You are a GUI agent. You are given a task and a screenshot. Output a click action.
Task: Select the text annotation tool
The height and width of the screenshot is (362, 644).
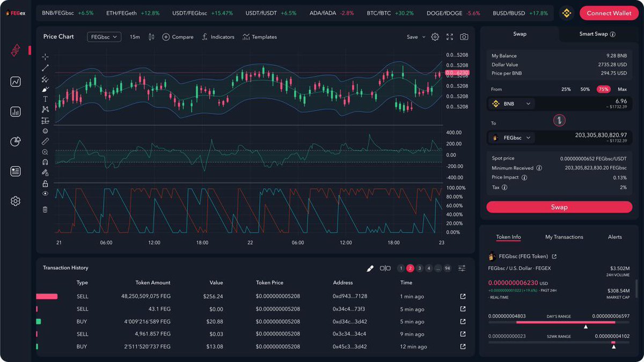click(x=45, y=99)
